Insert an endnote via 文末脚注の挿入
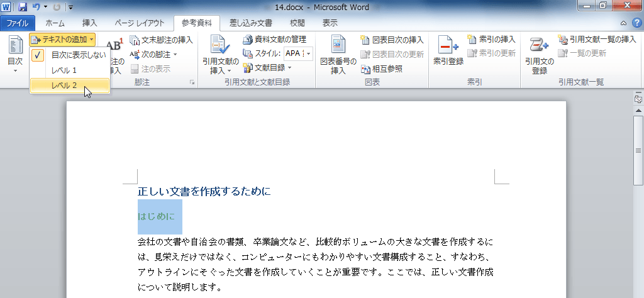Image resolution: width=644 pixels, height=298 pixels. tap(162, 40)
